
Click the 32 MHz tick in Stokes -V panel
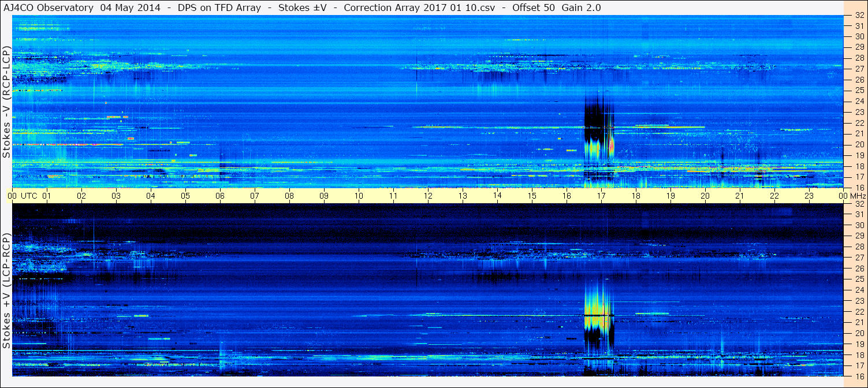[x=859, y=15]
